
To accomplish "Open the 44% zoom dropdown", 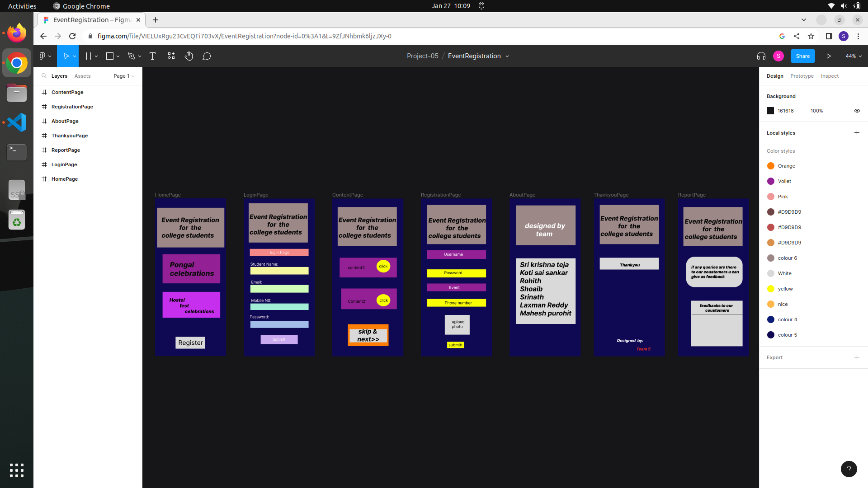I will click(x=854, y=56).
